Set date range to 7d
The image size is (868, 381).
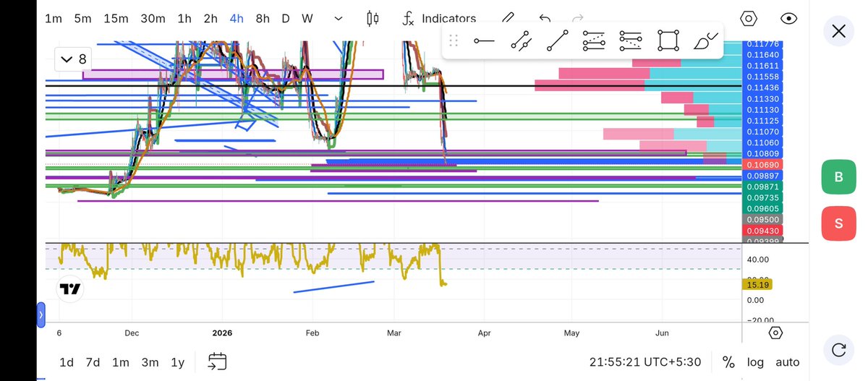point(93,362)
